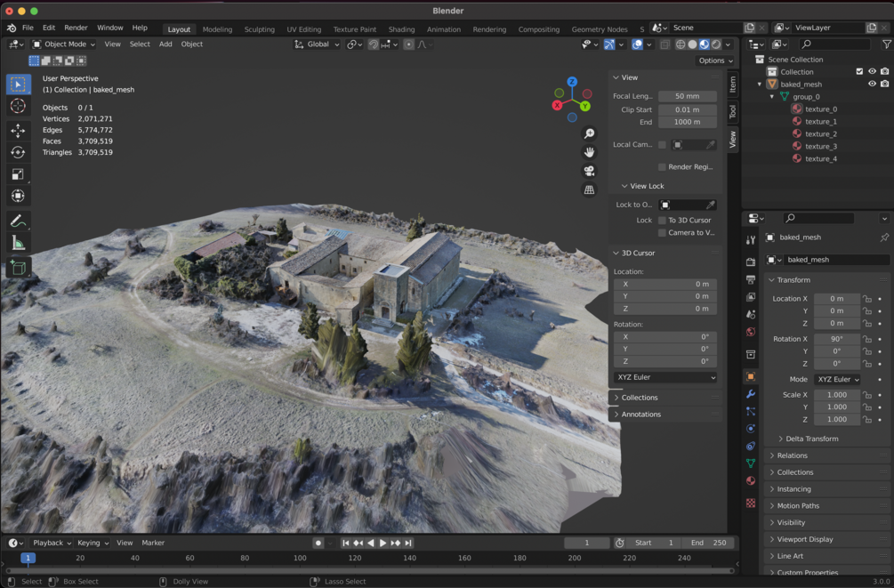
Task: Expand the Viewport Display section
Action: click(x=804, y=540)
